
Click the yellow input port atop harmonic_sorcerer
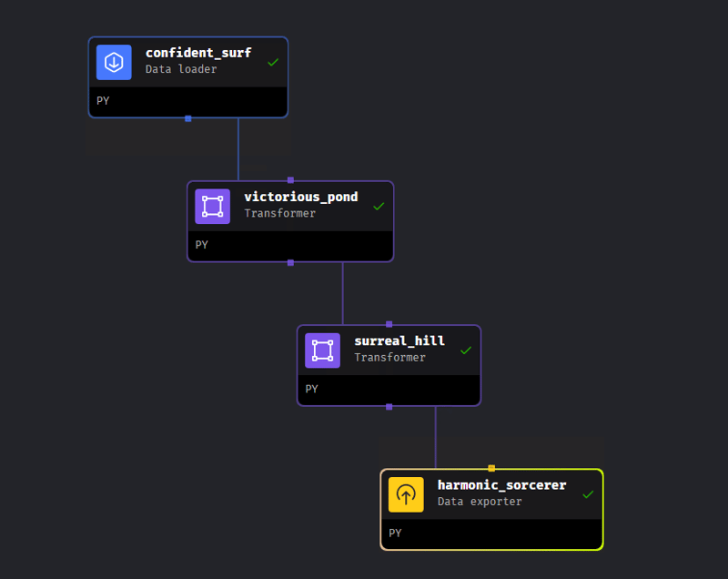(x=491, y=468)
